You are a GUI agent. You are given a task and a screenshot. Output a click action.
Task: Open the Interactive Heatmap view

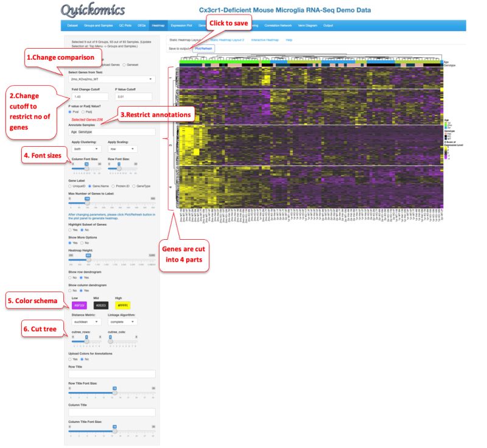pyautogui.click(x=266, y=39)
